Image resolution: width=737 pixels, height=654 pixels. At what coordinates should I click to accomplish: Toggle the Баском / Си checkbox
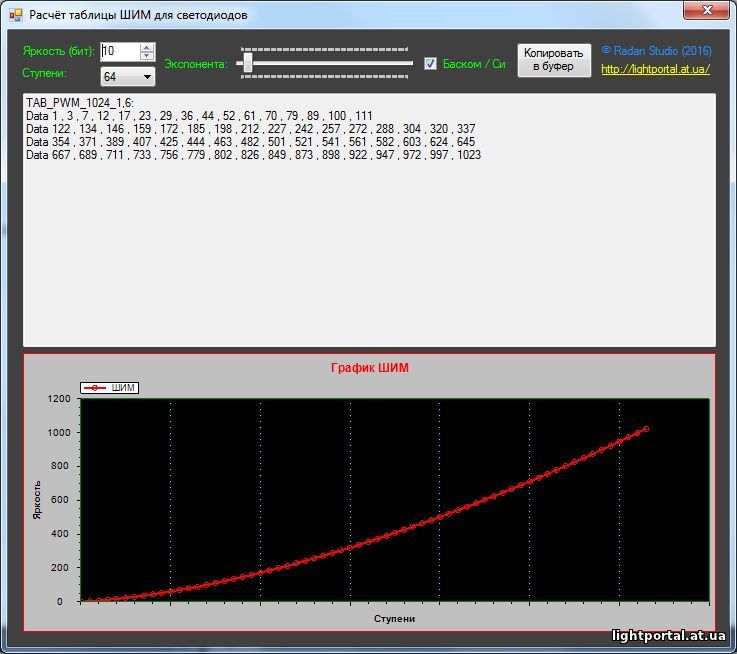(x=430, y=63)
